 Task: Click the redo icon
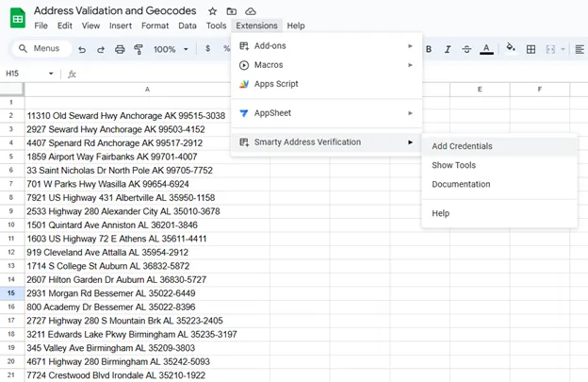101,49
